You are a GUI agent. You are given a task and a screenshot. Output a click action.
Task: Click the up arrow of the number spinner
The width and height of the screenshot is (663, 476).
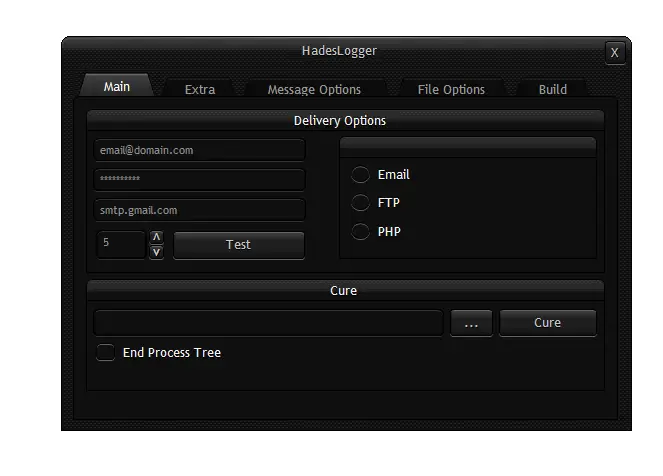156,237
